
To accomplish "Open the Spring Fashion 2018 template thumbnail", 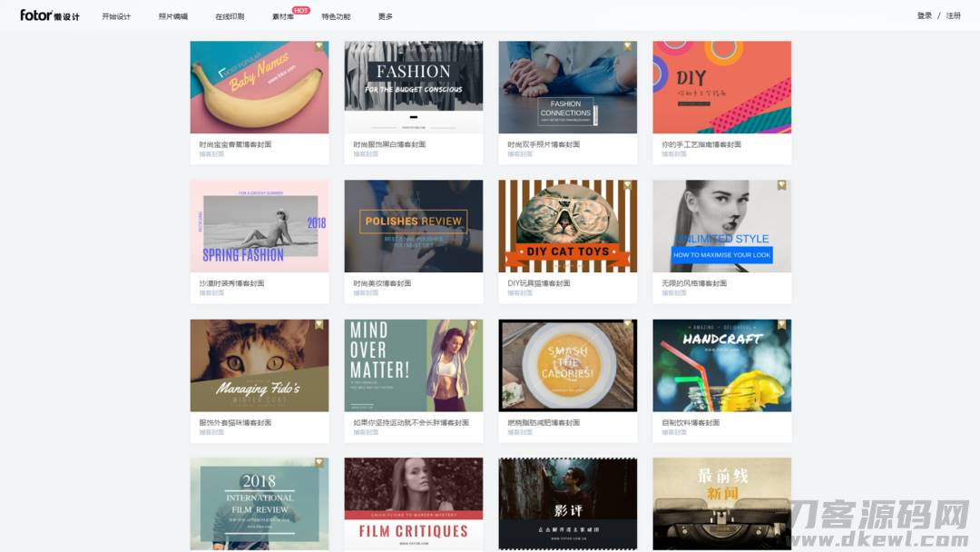I will tap(260, 226).
